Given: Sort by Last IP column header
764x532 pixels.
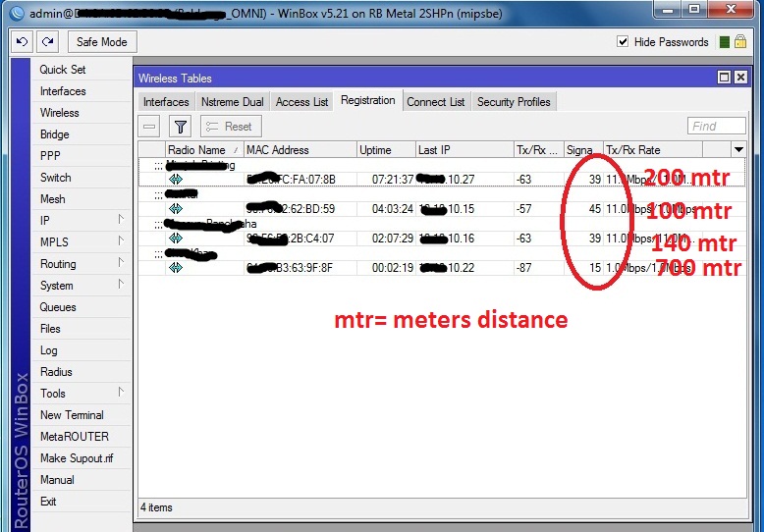Looking at the screenshot, I should 464,150.
